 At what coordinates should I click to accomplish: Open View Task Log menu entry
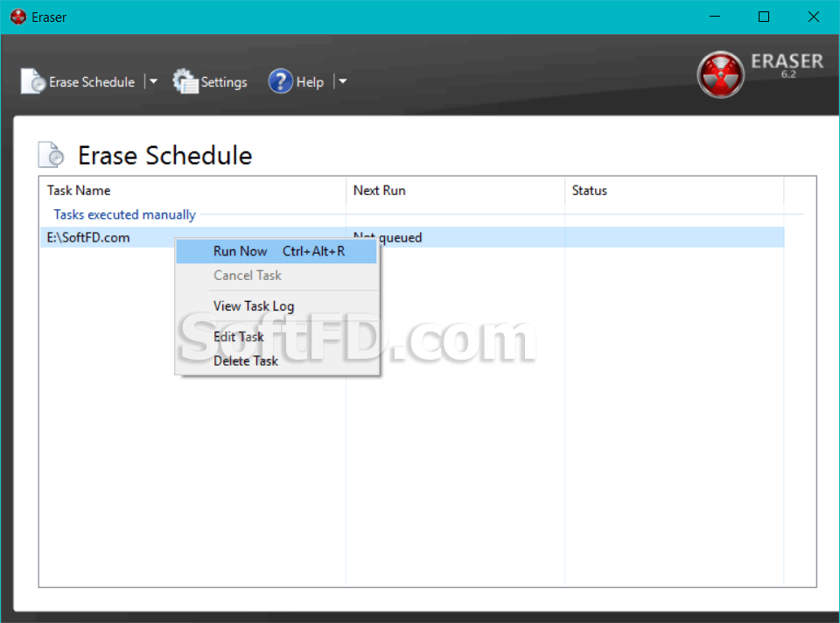click(276, 306)
